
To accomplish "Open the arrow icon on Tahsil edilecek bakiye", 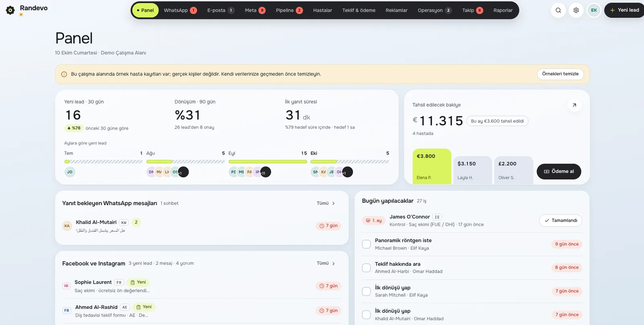I will click(x=574, y=105).
